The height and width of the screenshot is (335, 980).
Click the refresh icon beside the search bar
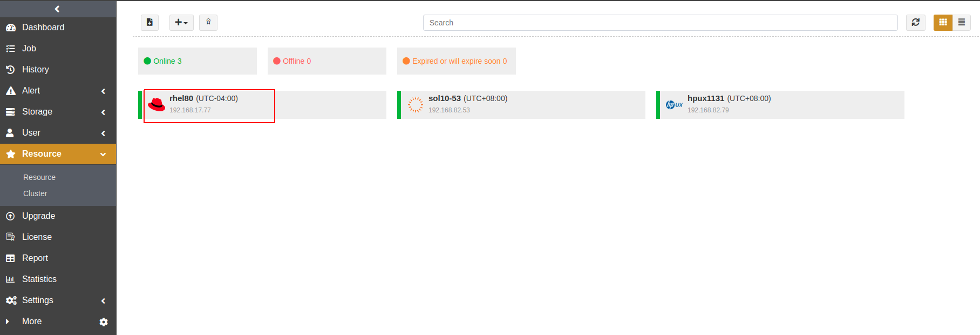915,22
